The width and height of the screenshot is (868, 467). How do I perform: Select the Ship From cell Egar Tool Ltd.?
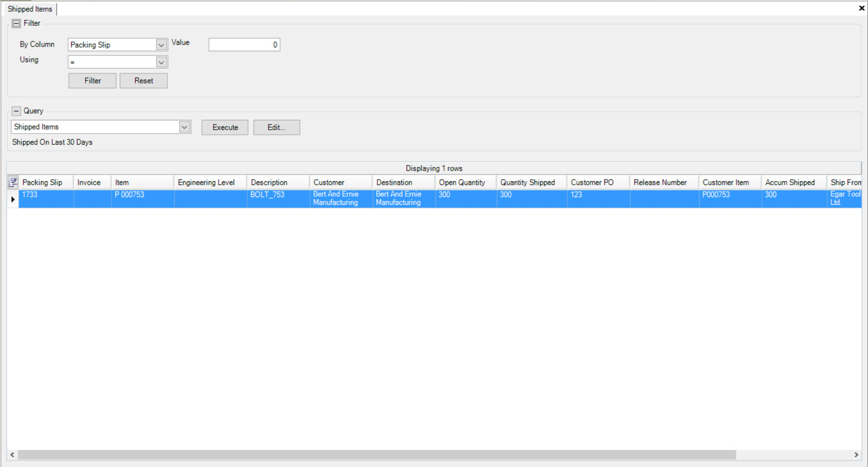tap(845, 199)
